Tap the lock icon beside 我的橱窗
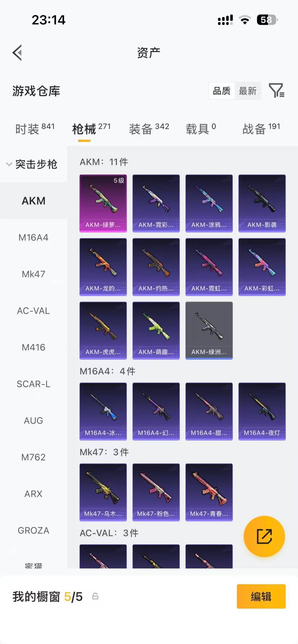This screenshot has width=298, height=644. coord(95,596)
